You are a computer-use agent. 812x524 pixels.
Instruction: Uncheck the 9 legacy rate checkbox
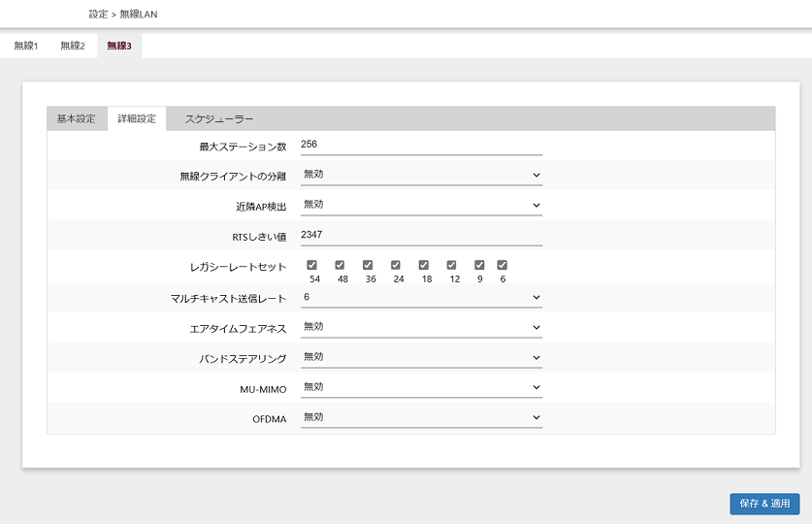(479, 265)
